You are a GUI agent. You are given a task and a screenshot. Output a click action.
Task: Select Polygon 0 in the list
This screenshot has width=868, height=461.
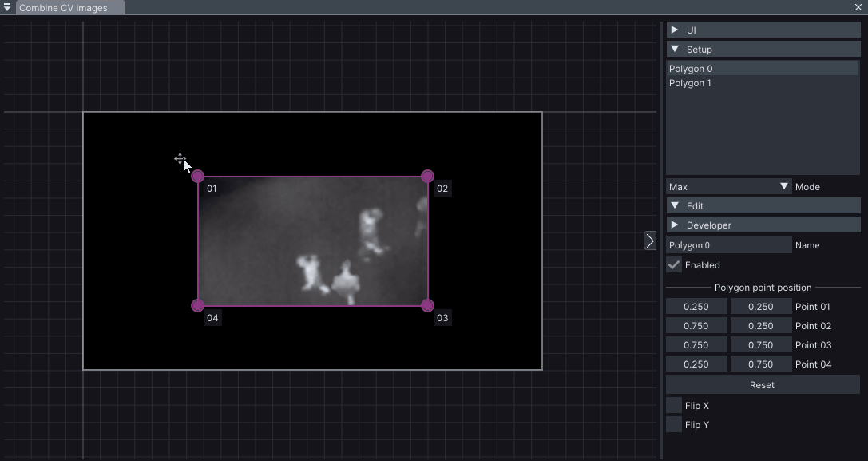(762, 69)
